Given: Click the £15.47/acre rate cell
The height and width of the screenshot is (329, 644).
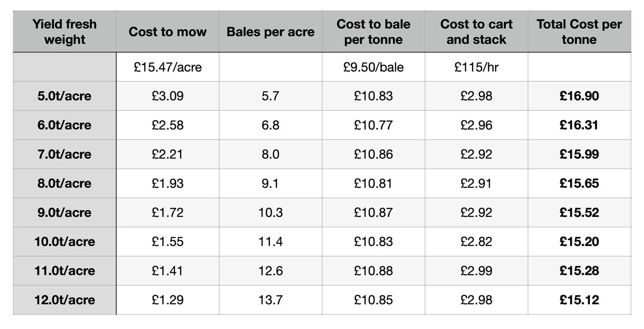Looking at the screenshot, I should coord(167,67).
